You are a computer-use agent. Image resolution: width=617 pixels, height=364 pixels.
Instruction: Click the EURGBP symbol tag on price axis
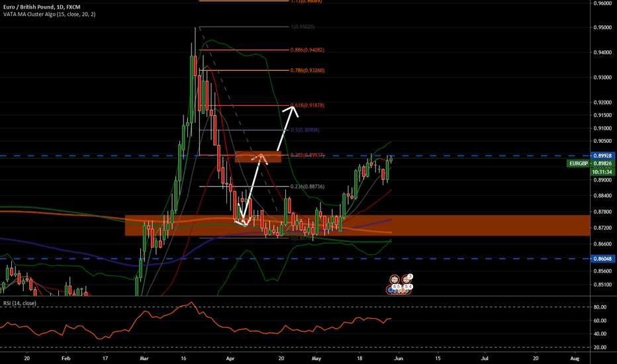(579, 163)
